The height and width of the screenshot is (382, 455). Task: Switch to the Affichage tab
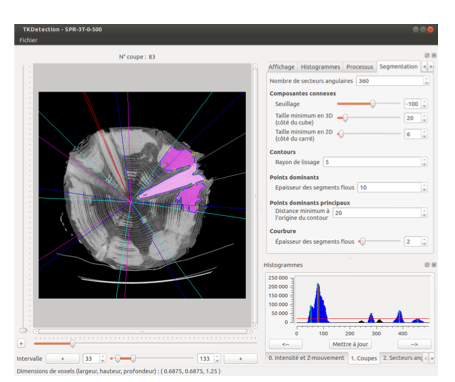(x=281, y=67)
